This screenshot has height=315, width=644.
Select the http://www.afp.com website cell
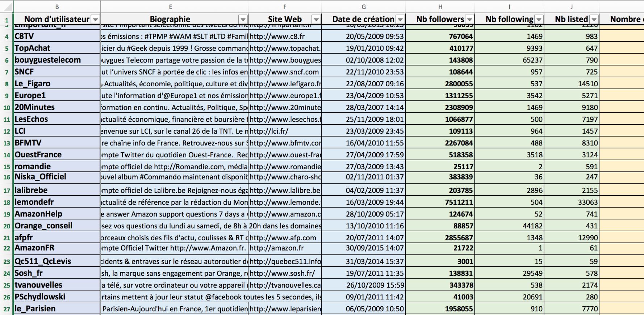pyautogui.click(x=285, y=237)
